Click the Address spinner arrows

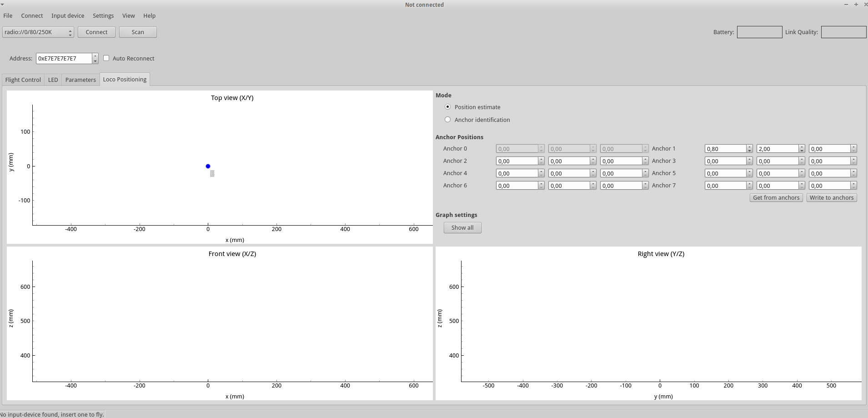(95, 58)
